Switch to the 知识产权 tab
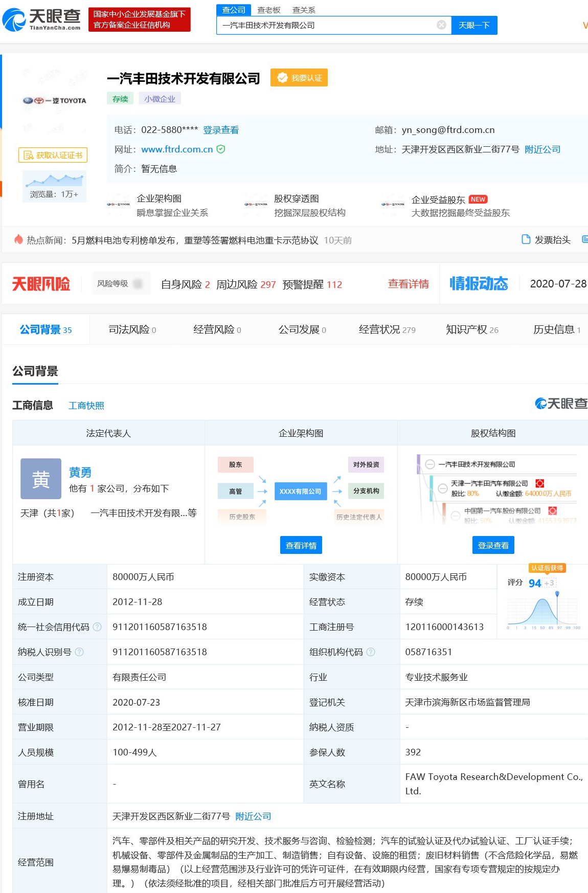 coord(472,329)
